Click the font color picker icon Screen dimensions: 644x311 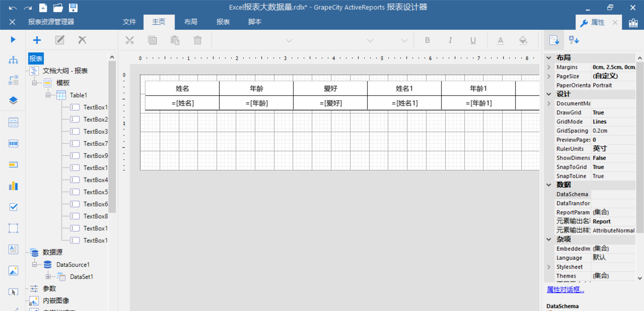tap(500, 40)
